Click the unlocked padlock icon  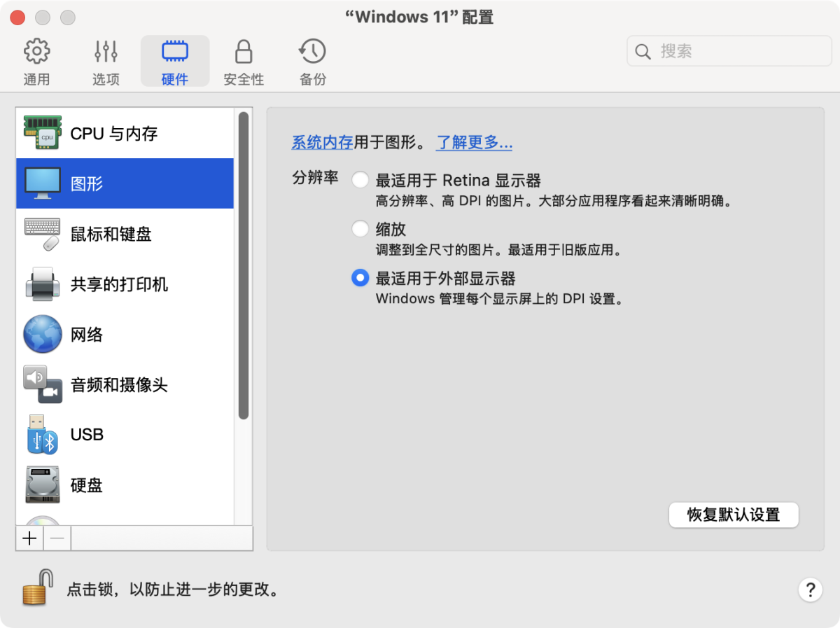(38, 587)
